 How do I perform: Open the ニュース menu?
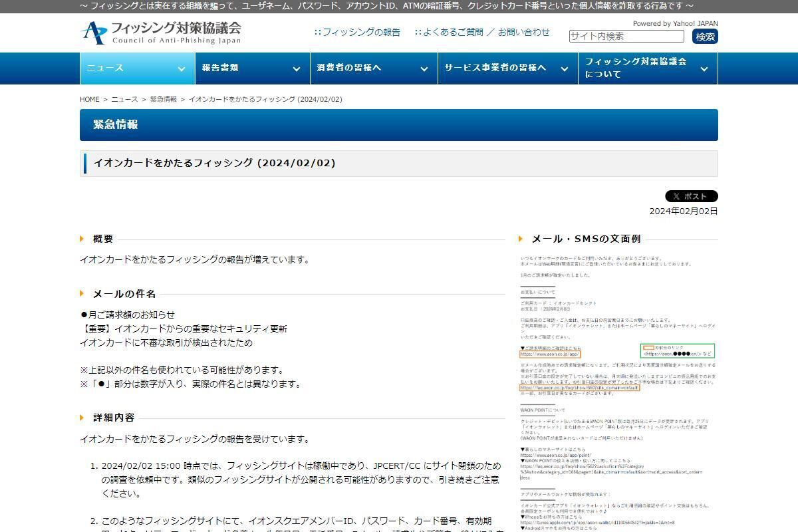137,68
